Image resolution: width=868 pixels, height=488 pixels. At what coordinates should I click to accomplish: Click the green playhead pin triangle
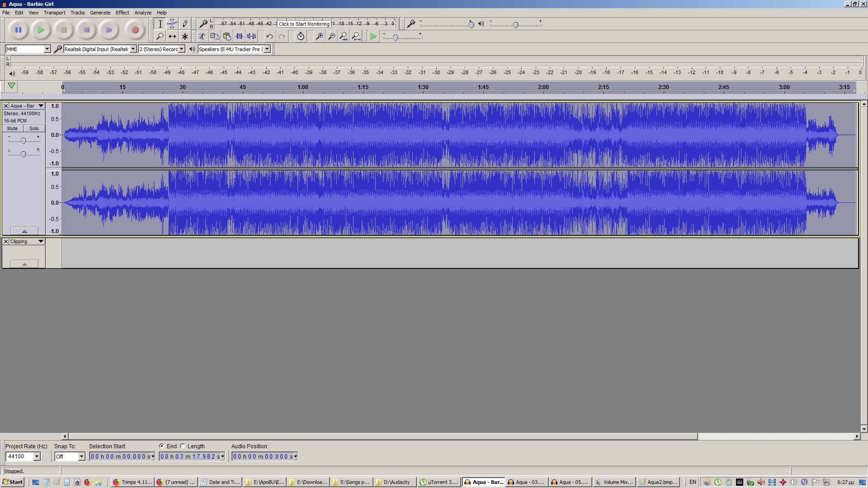[12, 86]
